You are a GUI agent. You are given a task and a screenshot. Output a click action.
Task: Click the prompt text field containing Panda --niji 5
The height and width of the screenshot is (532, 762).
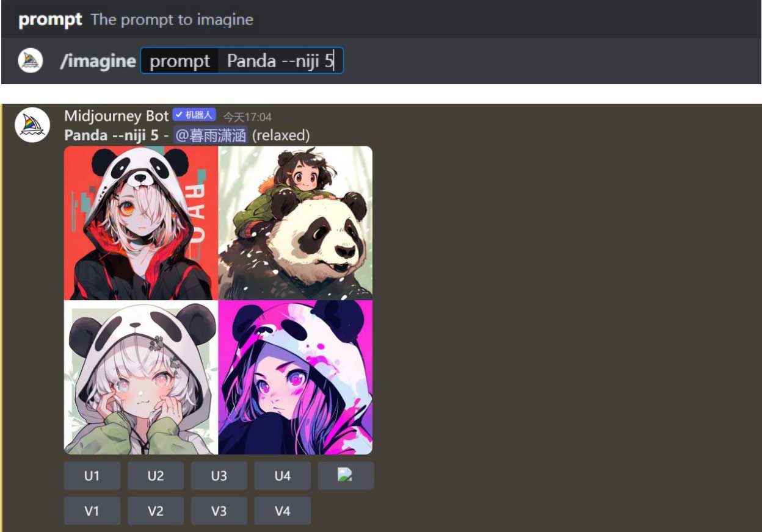[x=242, y=60]
